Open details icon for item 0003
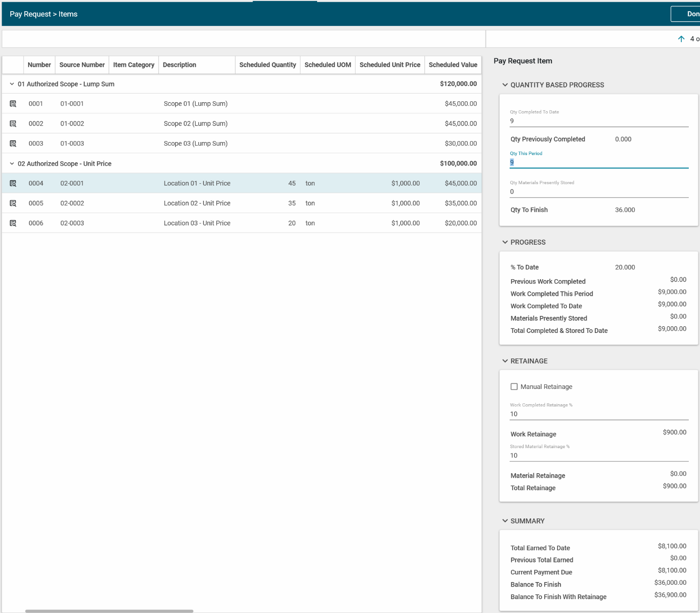 (x=13, y=144)
